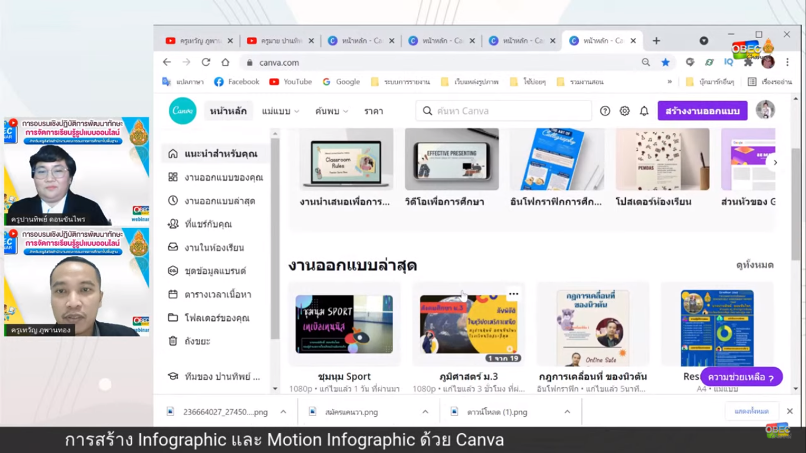Open Chrome extensions puzzle icon
Screen dimensions: 806x453
[x=748, y=62]
